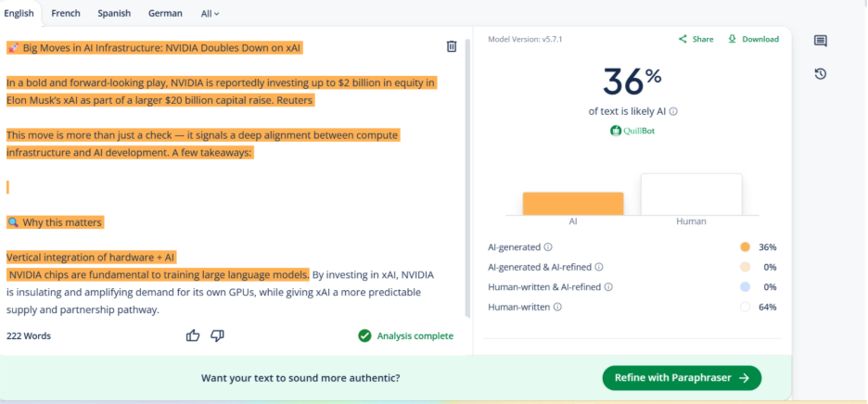Click the orange AI bar in chart
This screenshot has height=404, width=868.
pyautogui.click(x=573, y=203)
